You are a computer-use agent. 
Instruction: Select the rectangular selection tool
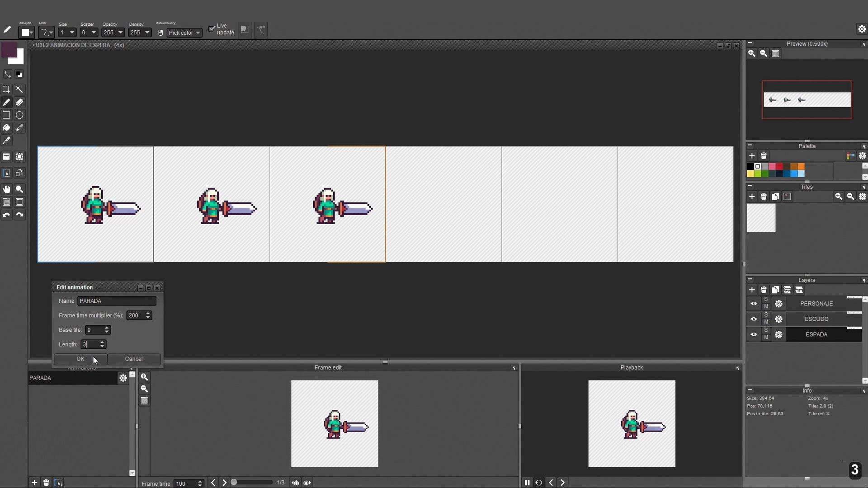click(x=6, y=89)
